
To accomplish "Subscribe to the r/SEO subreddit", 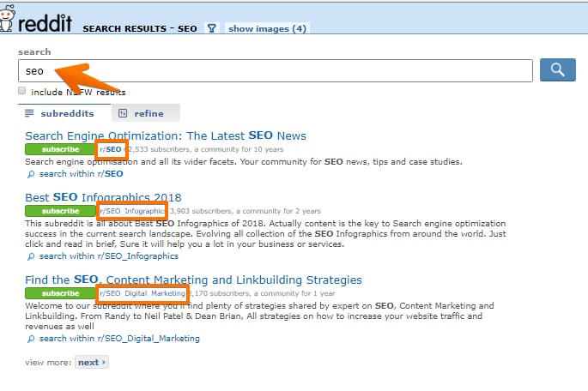I will click(59, 149).
